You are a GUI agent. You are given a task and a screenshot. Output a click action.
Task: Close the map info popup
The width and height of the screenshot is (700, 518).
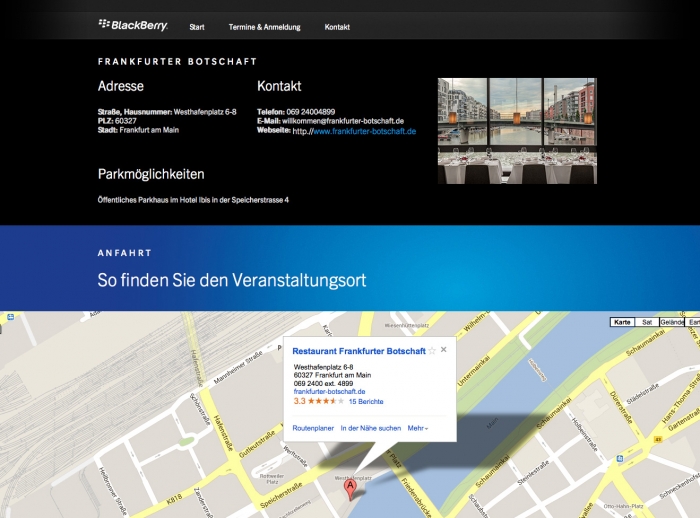pos(443,350)
